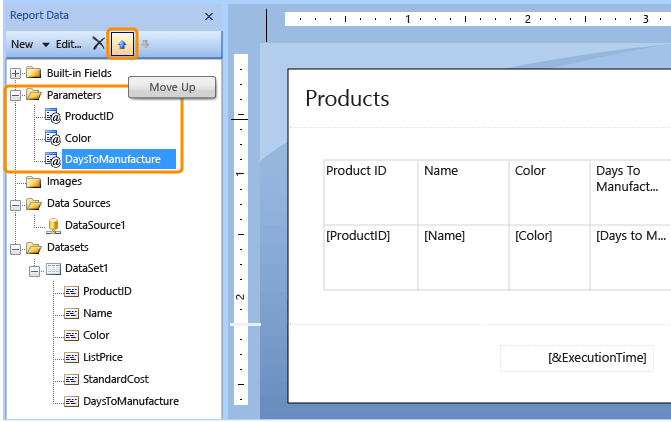Select the ListPrice dataset field
Viewport: 671px width, 422px height.
[x=103, y=357]
